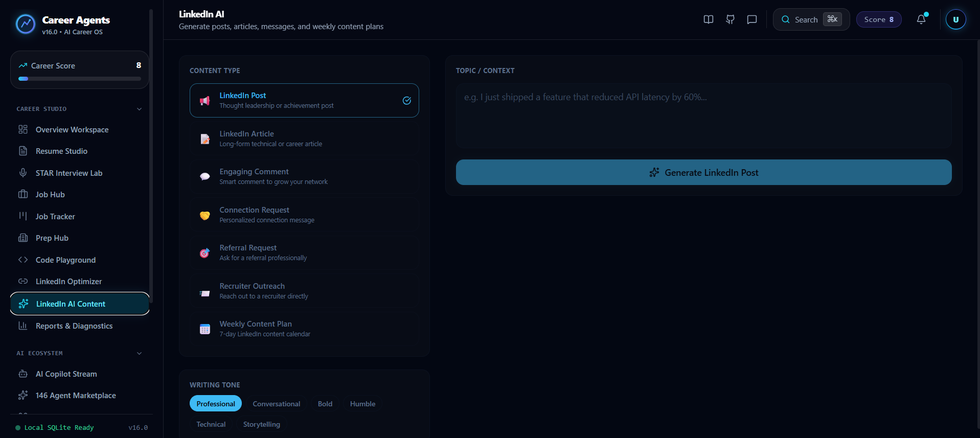Screen dimensions: 980x438
Task: Click the STAR Interview Lab microphone icon
Action: click(x=23, y=173)
